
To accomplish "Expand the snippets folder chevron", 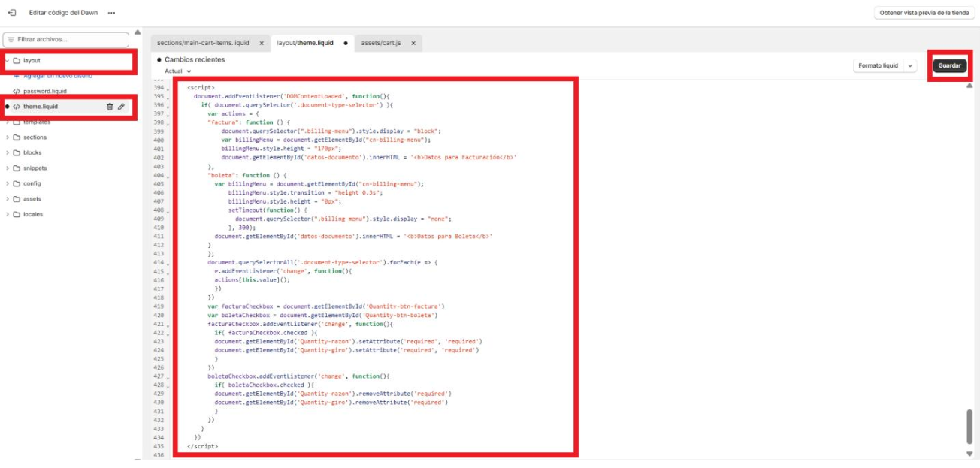I will click(x=8, y=168).
